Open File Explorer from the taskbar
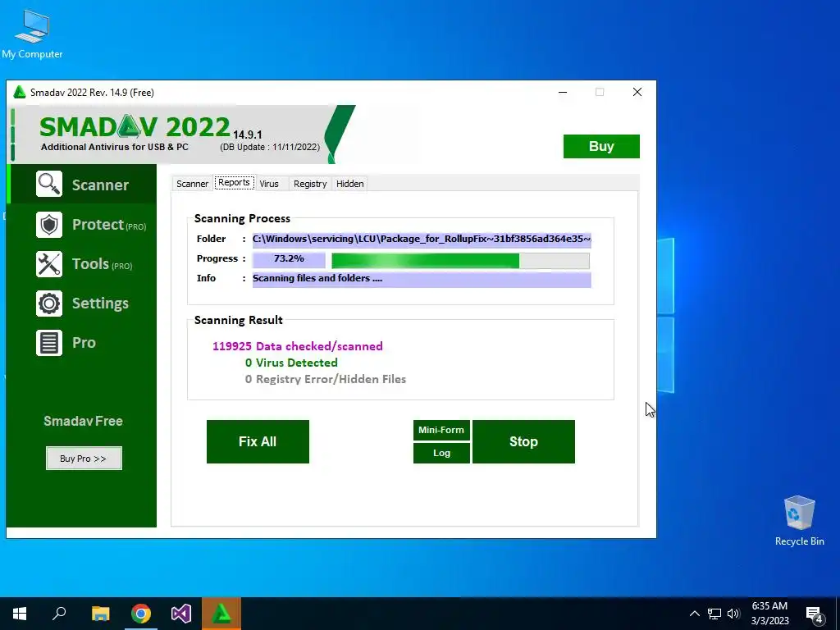 click(100, 614)
